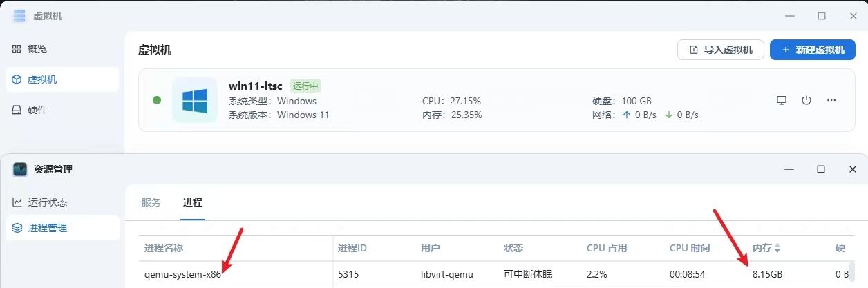The image size is (868, 288).
Task: Click the CPU 占用 column header
Action: [607, 248]
